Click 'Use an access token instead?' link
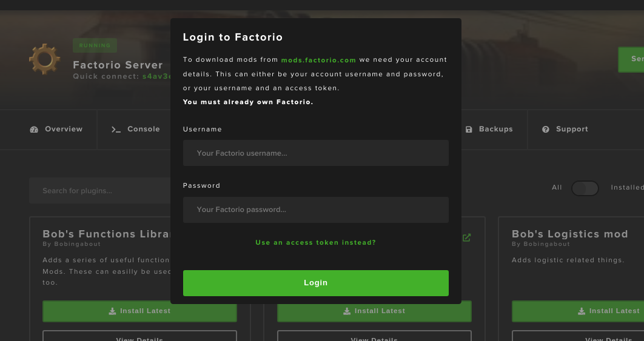Image resolution: width=644 pixels, height=341 pixels. point(315,242)
